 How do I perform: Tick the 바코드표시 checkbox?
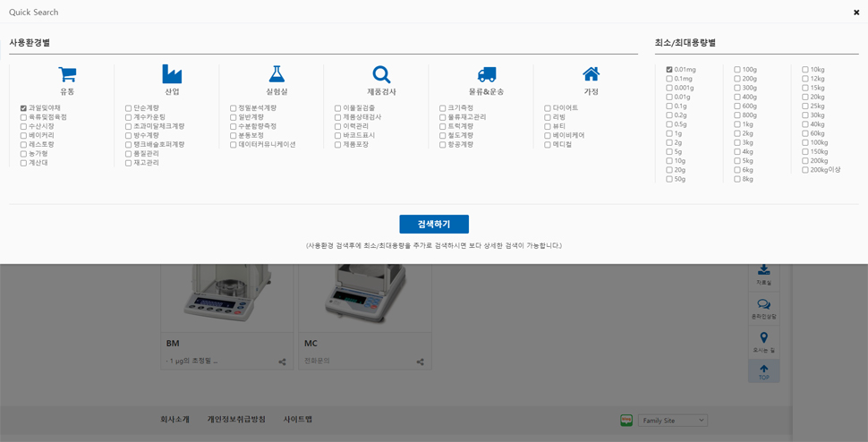coord(337,136)
